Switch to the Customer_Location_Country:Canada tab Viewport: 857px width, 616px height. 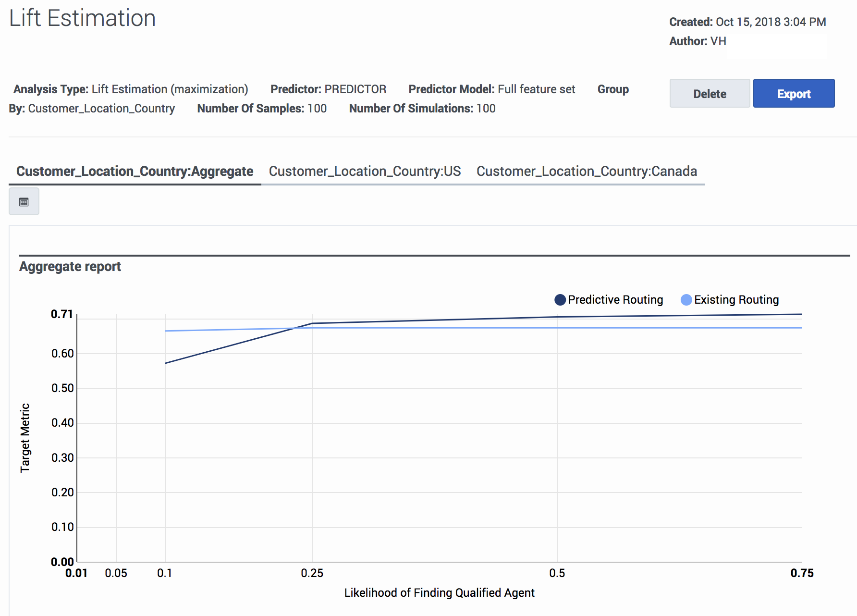[x=587, y=171]
